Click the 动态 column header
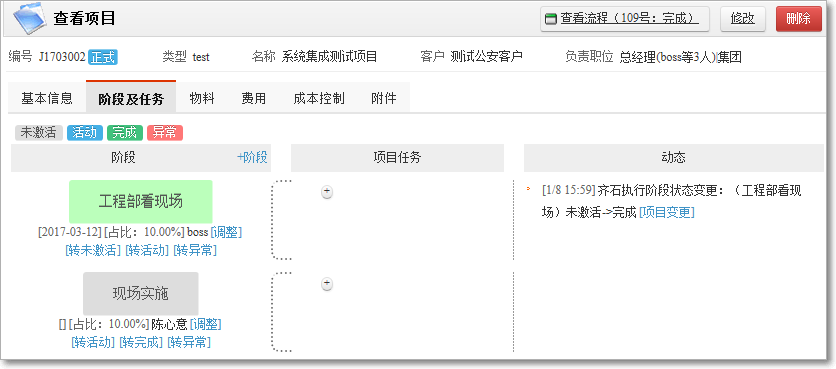This screenshot has height=369, width=836. 673,157
